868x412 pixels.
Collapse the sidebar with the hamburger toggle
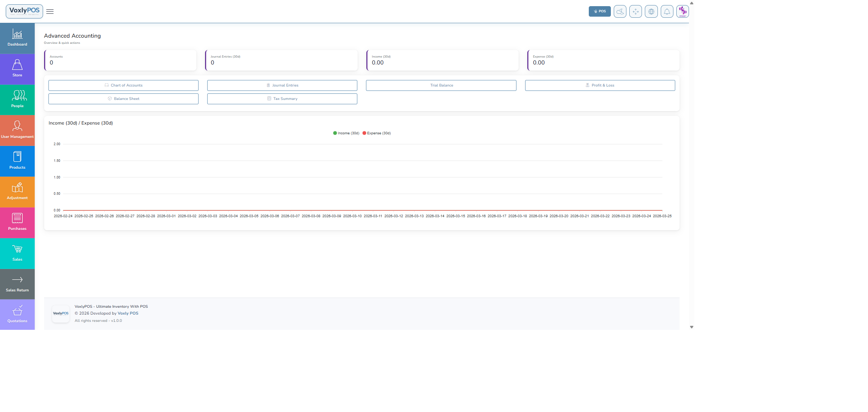[50, 11]
